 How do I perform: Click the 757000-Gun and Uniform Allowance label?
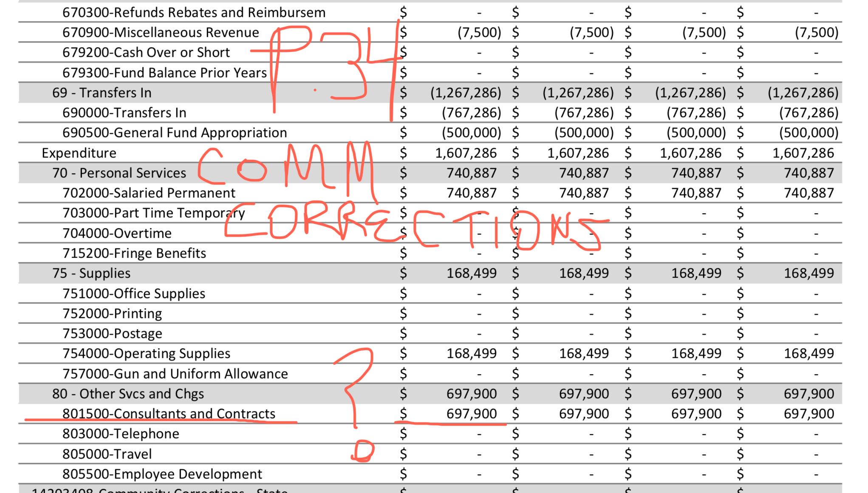pyautogui.click(x=175, y=374)
